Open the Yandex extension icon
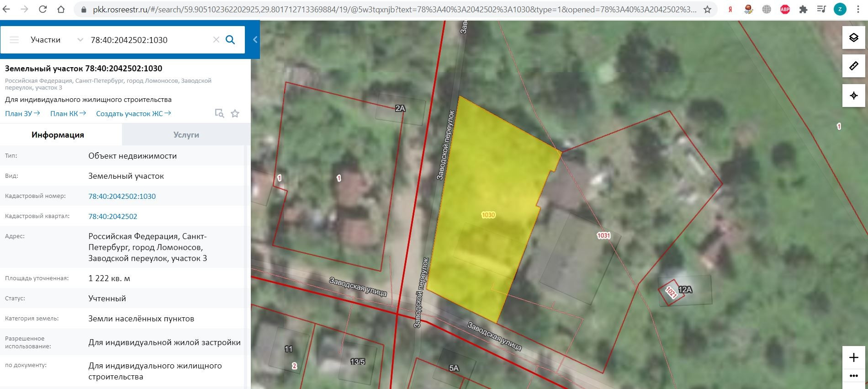868x389 pixels. click(x=730, y=9)
